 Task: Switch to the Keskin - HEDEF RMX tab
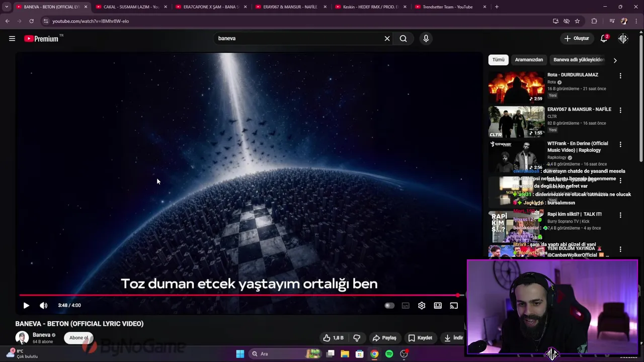(x=370, y=7)
